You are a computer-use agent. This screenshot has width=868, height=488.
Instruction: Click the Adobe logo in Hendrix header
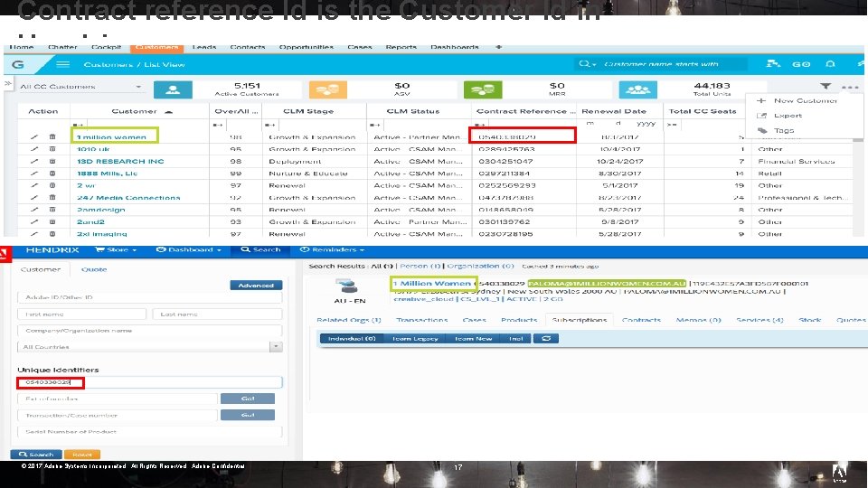point(5,254)
